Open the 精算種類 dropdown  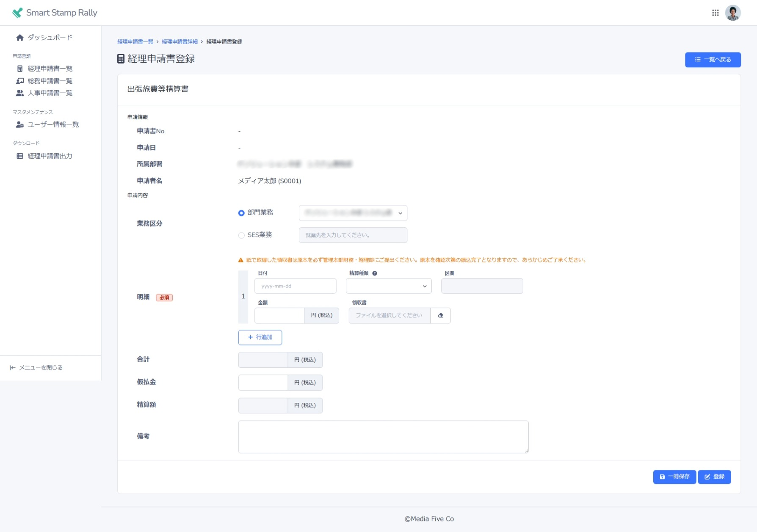[388, 286]
